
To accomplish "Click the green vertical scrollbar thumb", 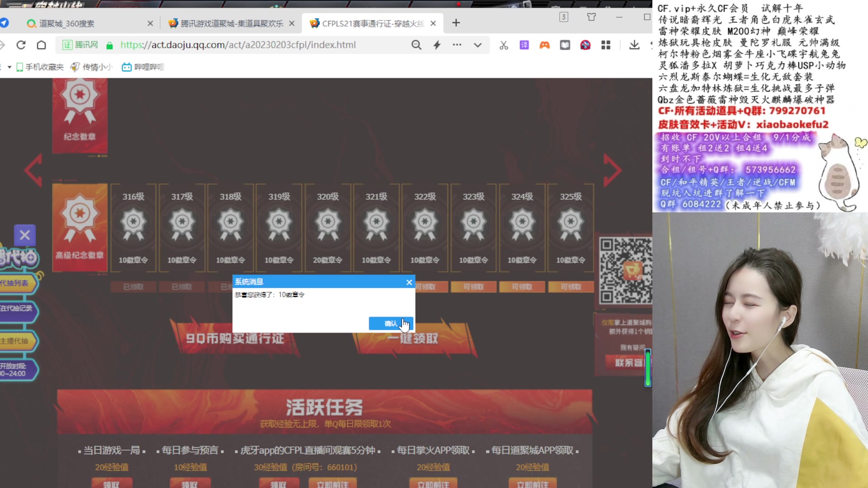I will pos(648,368).
